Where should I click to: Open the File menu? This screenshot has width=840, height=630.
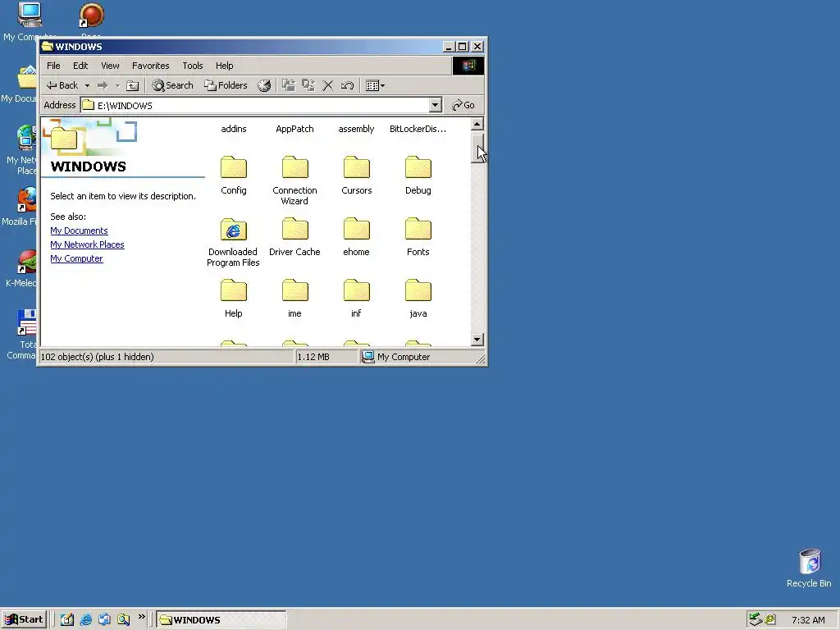pyautogui.click(x=53, y=66)
